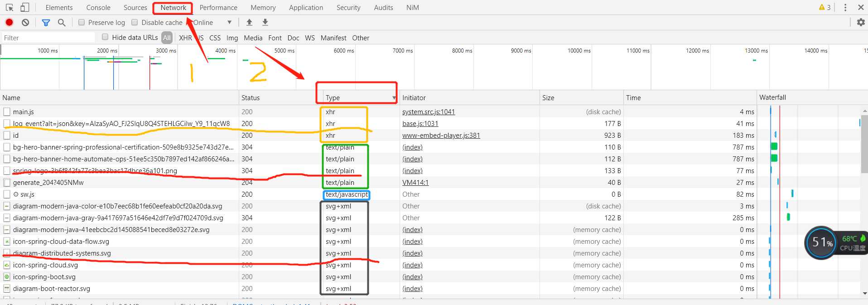Toggle the device toolbar icon
This screenshot has height=305, width=868.
coord(25,7)
